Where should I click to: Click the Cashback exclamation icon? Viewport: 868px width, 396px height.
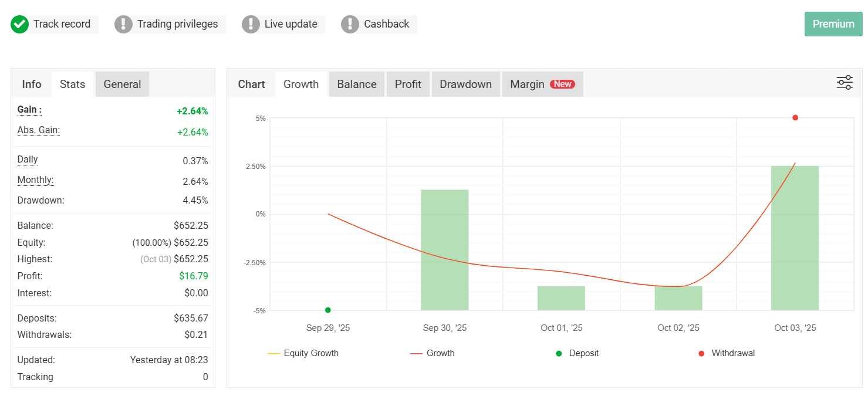point(350,24)
